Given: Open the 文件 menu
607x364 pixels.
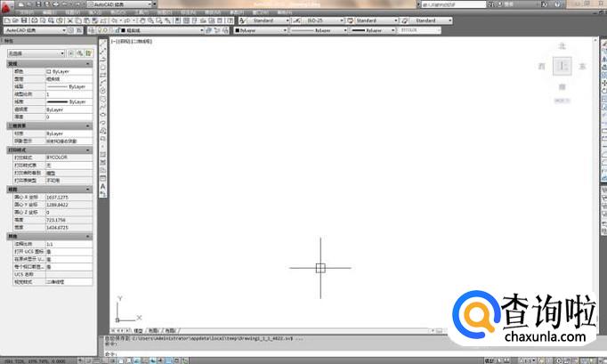Looking at the screenshot, I should tap(27, 12).
